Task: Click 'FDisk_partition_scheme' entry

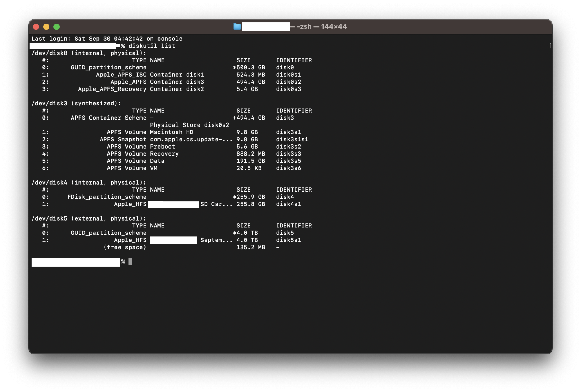Action: [107, 197]
